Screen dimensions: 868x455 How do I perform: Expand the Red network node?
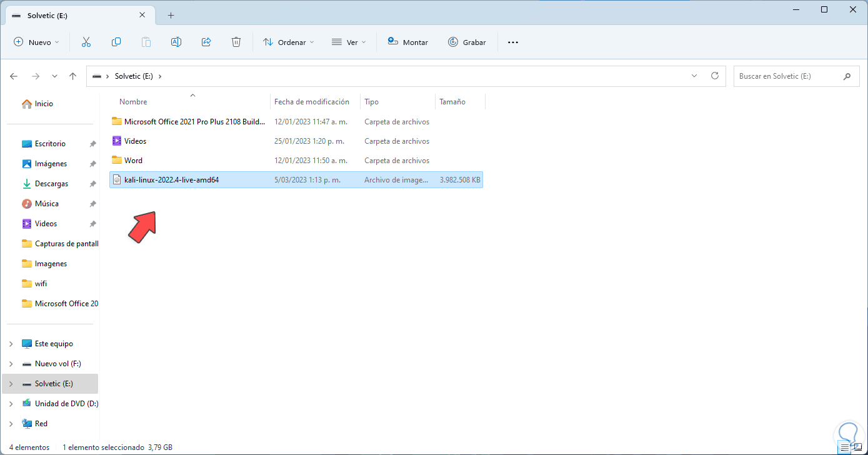(11, 424)
